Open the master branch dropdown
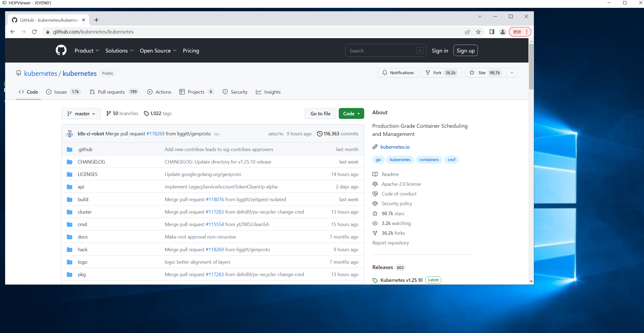The height and width of the screenshot is (333, 644). click(x=81, y=114)
